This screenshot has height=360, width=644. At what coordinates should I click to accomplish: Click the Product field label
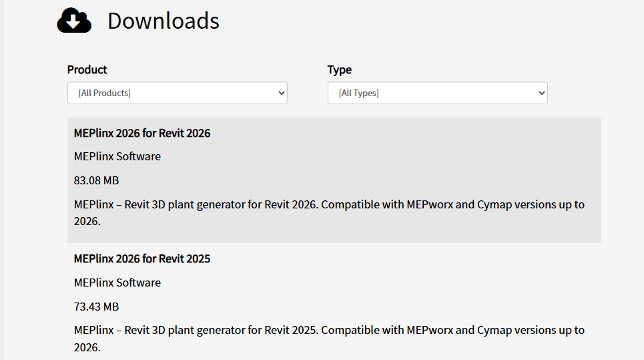tap(87, 70)
